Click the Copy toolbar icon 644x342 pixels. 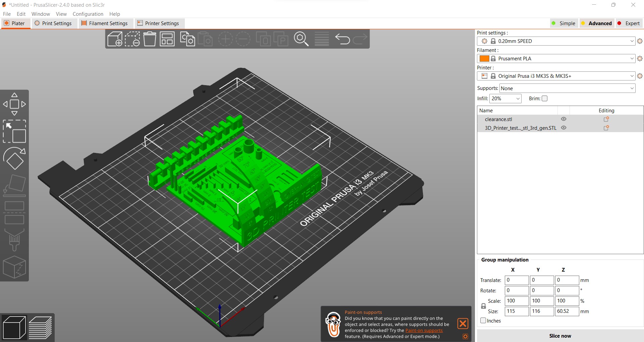coord(187,39)
